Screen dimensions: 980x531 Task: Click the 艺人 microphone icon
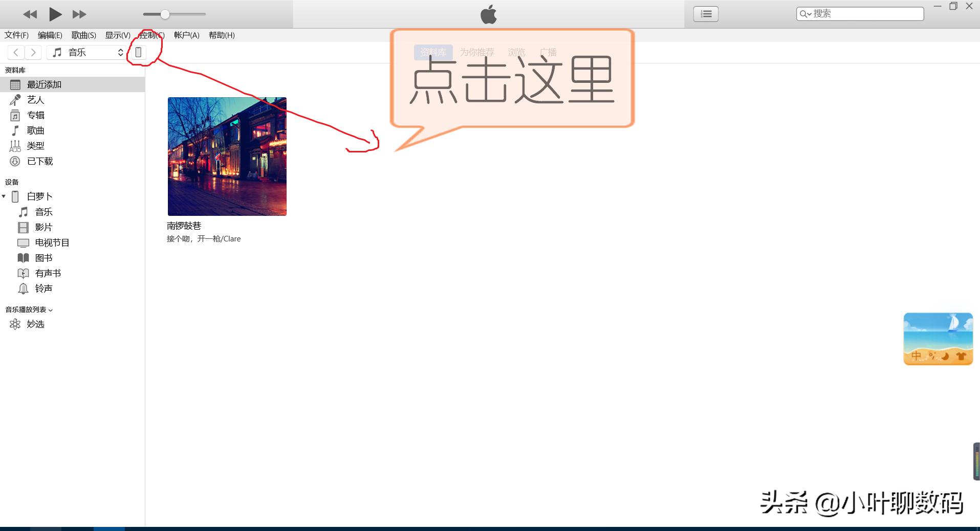pos(15,100)
